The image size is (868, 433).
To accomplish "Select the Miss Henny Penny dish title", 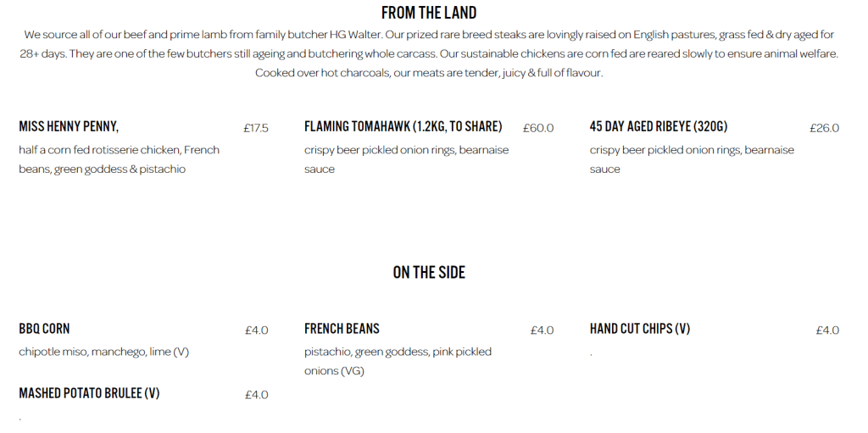I will pos(69,127).
